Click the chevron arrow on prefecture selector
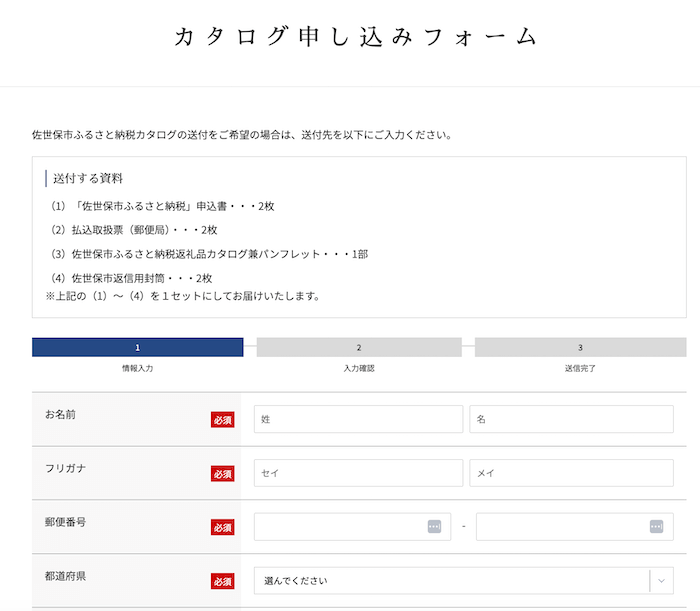This screenshot has width=700, height=611. point(661,581)
